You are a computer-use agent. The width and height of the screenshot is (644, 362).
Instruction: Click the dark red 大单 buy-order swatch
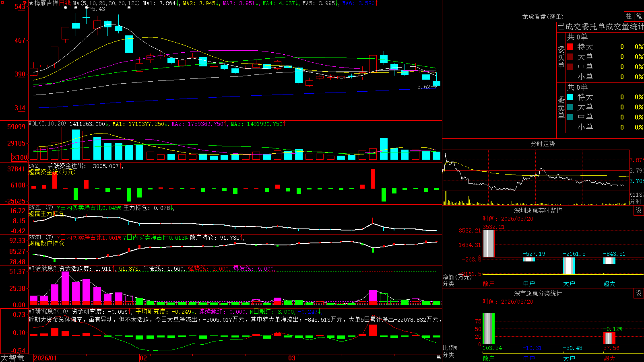(570, 57)
